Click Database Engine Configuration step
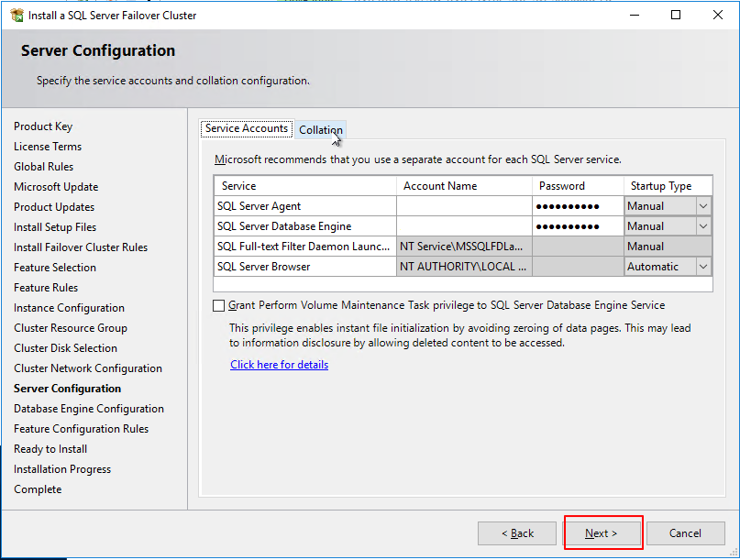Viewport: 740px width, 560px height. (x=89, y=409)
